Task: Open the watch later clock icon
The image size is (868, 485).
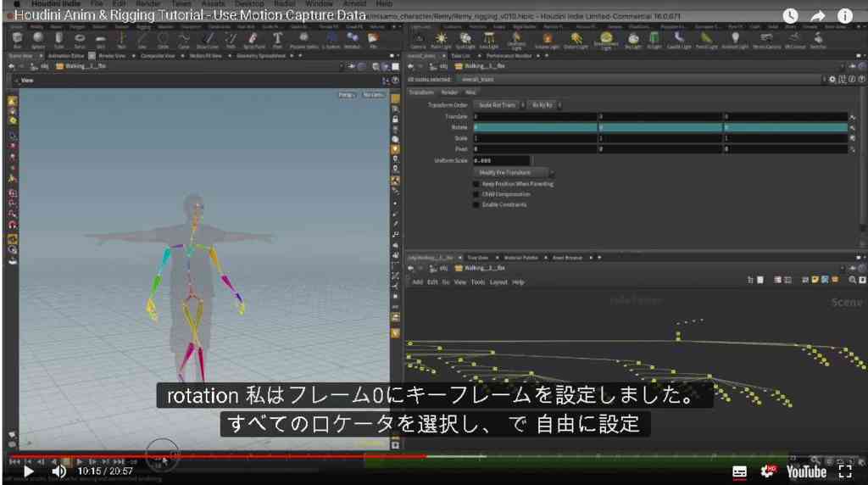Action: [790, 16]
